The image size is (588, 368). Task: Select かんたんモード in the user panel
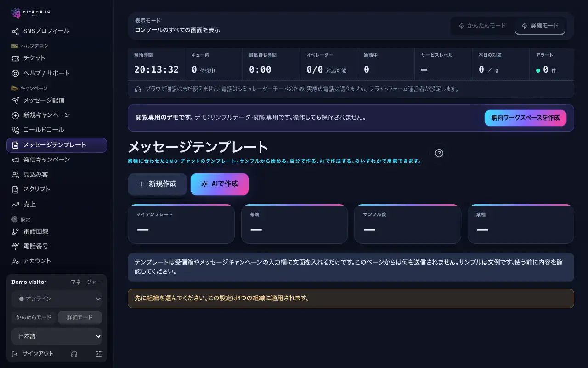pos(34,317)
